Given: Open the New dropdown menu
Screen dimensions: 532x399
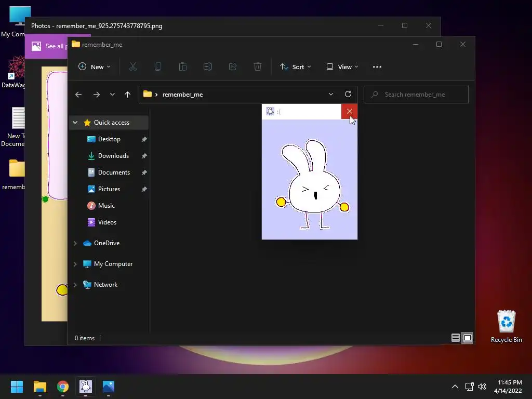Looking at the screenshot, I should 94,66.
